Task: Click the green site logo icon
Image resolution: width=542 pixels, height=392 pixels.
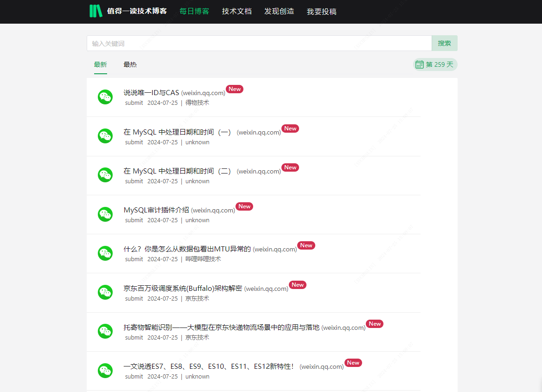Action: [96, 11]
